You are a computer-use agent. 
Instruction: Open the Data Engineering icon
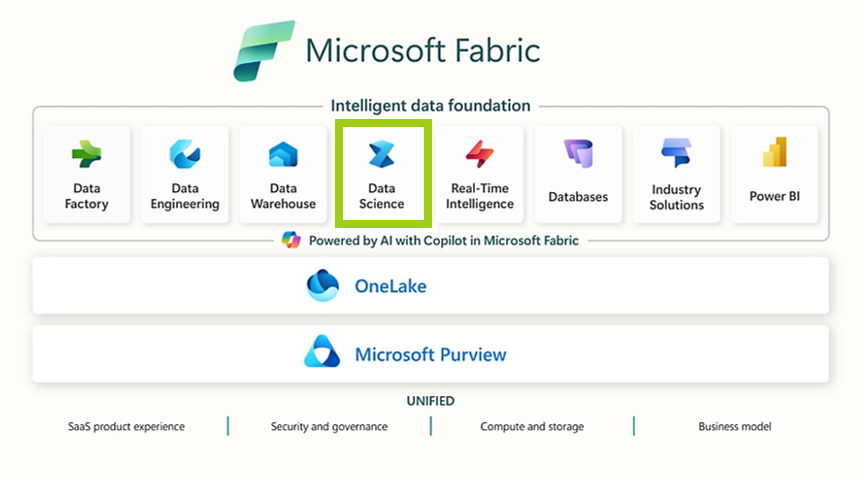pyautogui.click(x=184, y=155)
